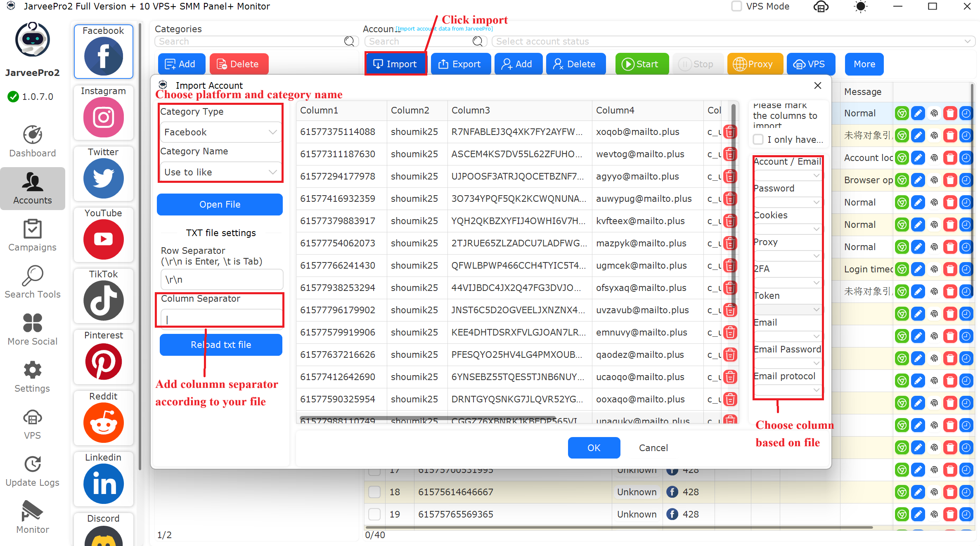
Task: Click the orange Proxy button
Action: pos(755,64)
